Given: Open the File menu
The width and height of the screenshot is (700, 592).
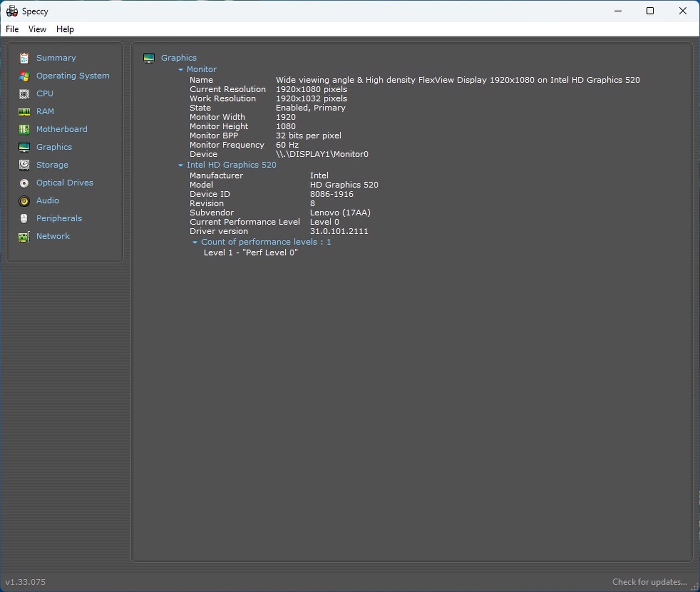Looking at the screenshot, I should (12, 29).
